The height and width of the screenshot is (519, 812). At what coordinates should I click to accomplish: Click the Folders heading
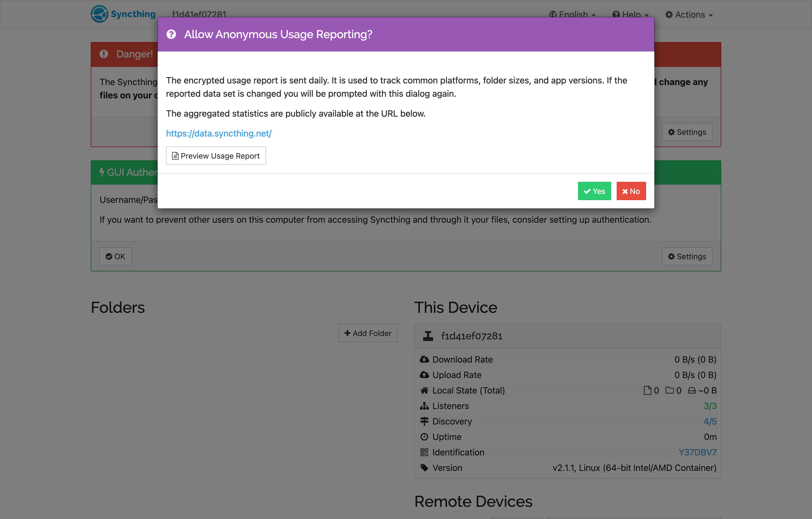tap(118, 307)
